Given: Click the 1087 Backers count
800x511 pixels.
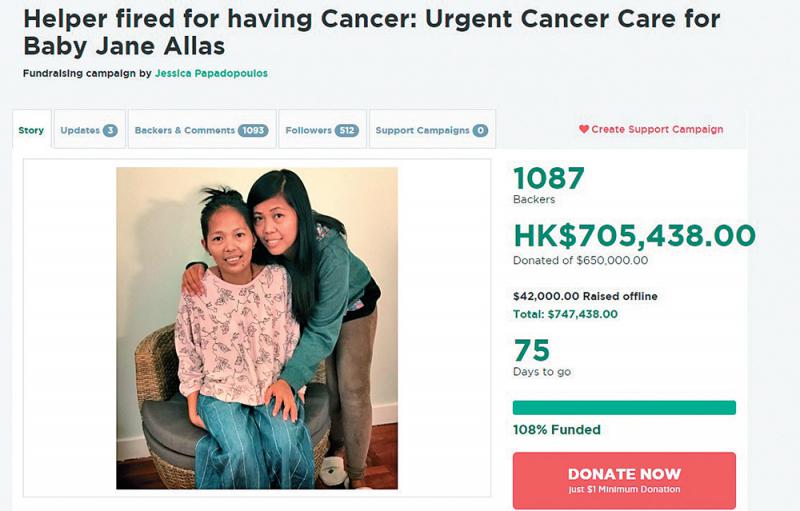Looking at the screenshot, I should coord(548,185).
